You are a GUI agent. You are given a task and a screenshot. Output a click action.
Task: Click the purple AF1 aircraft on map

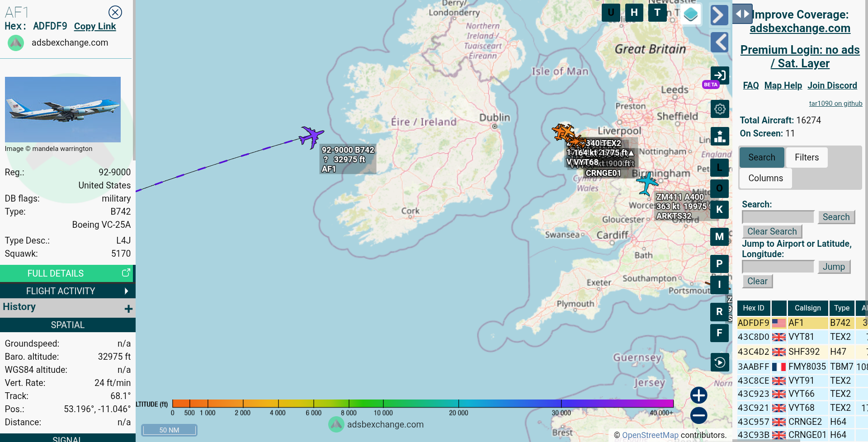[311, 136]
